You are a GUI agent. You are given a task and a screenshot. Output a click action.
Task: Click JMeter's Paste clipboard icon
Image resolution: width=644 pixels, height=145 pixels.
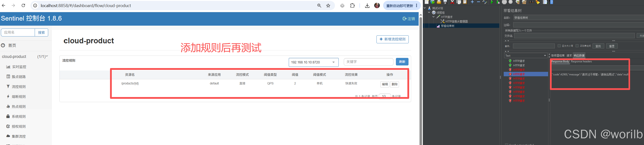pos(465,2)
